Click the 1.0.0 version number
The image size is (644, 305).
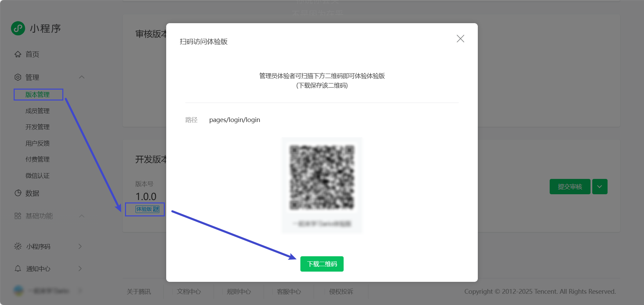[146, 197]
